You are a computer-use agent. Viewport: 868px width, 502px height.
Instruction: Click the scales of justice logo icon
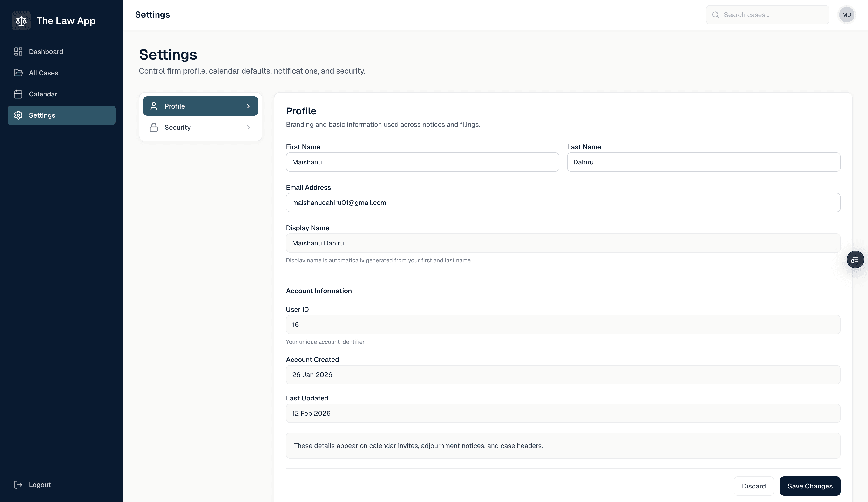coord(21,21)
